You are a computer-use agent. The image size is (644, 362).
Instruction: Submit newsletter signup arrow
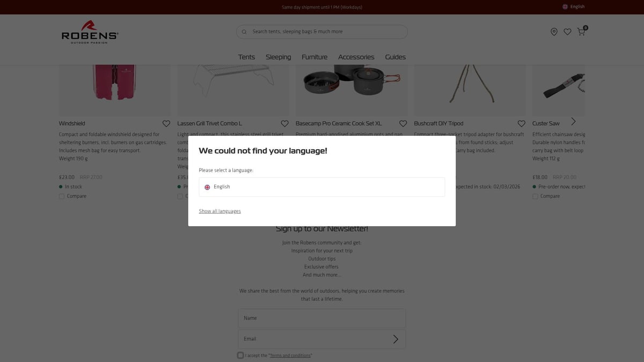[396, 339]
